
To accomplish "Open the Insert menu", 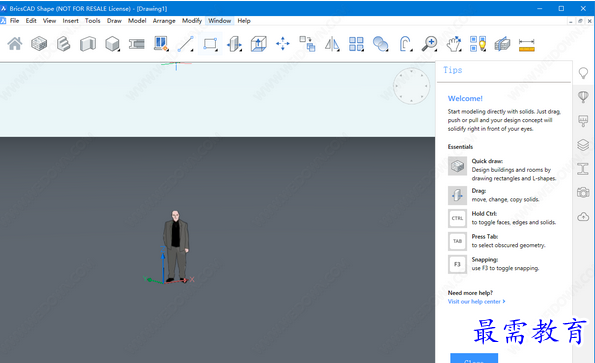I will [x=71, y=21].
